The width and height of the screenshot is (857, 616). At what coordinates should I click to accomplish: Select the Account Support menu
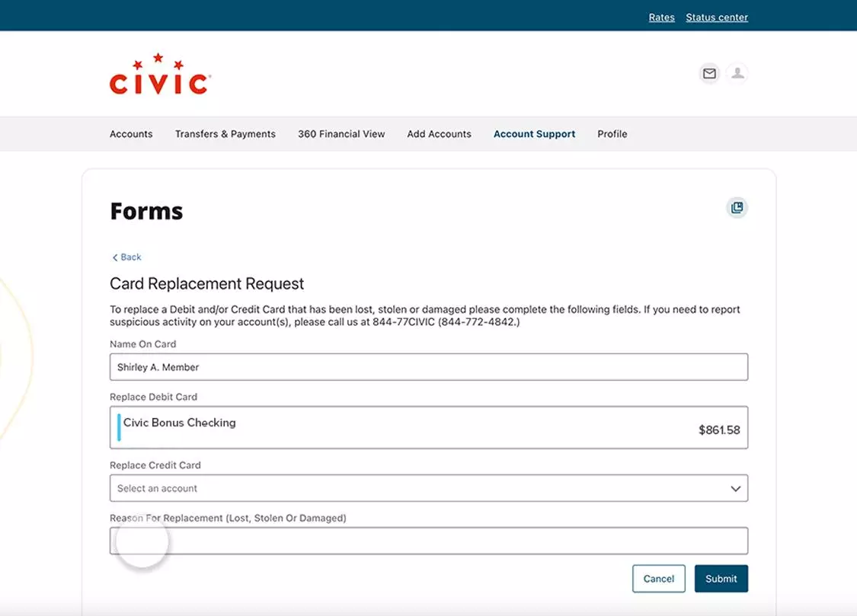(x=534, y=134)
